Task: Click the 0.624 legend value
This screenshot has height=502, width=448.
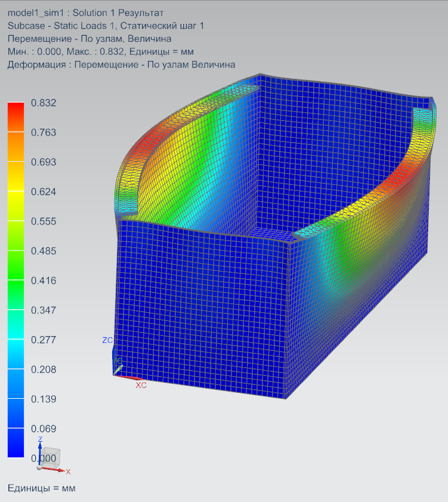Action: [x=44, y=192]
